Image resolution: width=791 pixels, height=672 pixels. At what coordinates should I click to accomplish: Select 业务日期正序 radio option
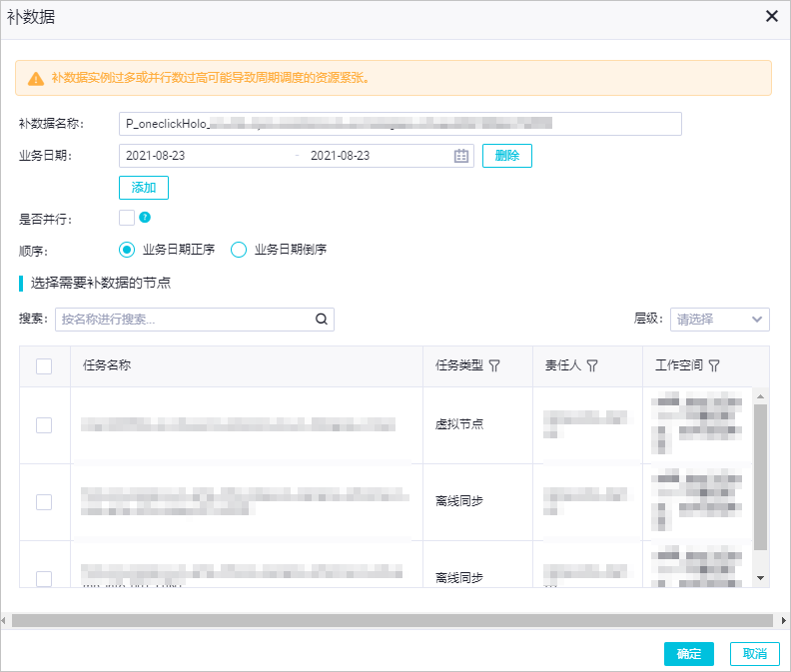pos(127,250)
